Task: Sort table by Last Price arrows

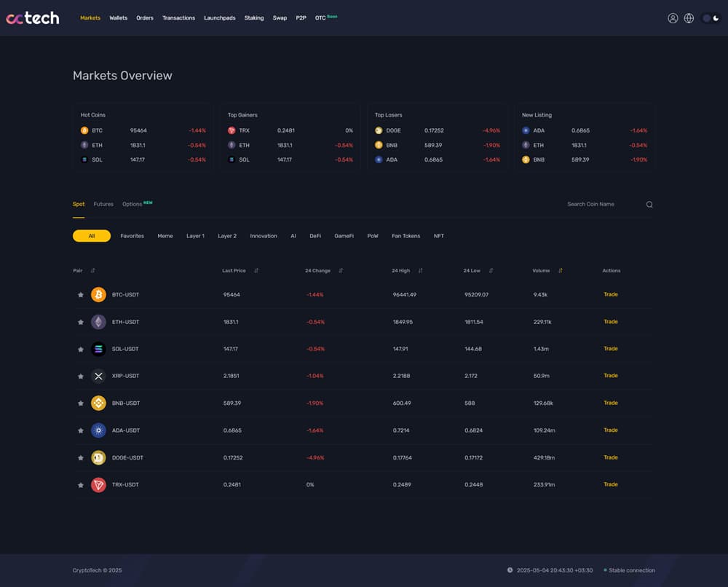Action: tap(256, 270)
